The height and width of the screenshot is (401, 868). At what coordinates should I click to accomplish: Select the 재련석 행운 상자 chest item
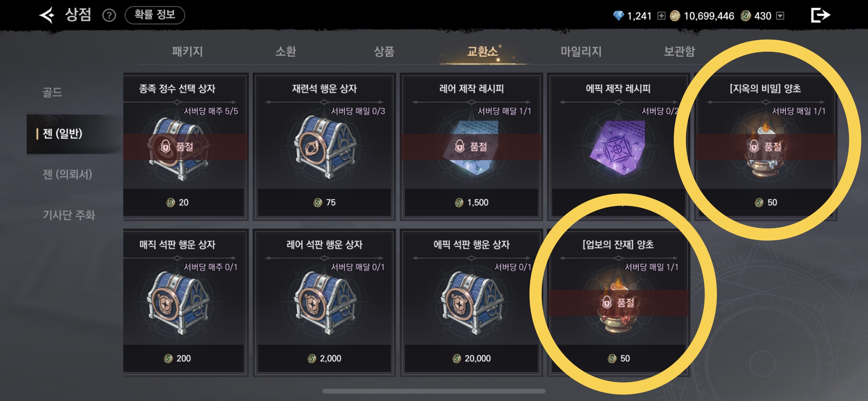click(x=324, y=147)
